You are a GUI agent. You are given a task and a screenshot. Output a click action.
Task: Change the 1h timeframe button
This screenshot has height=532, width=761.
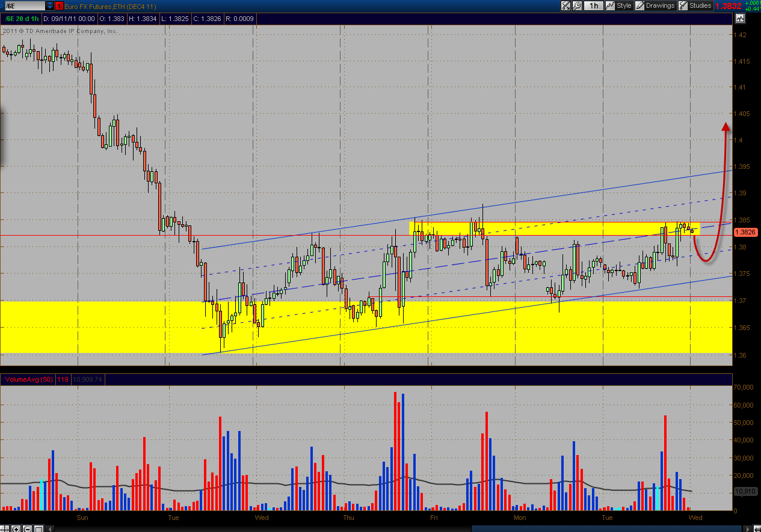593,5
